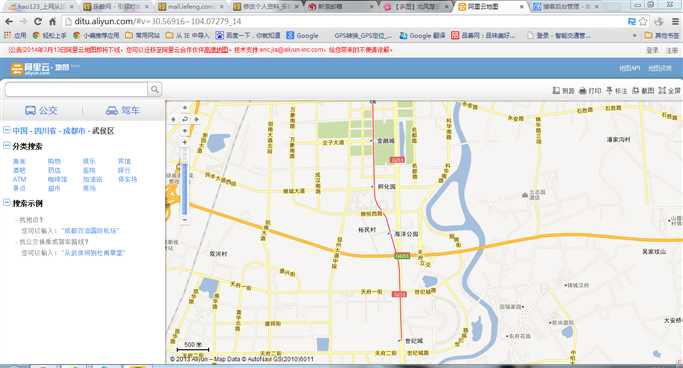Collapse the 分类搜索 category section
Image resolution: width=683 pixels, height=368 pixels.
(x=7, y=146)
